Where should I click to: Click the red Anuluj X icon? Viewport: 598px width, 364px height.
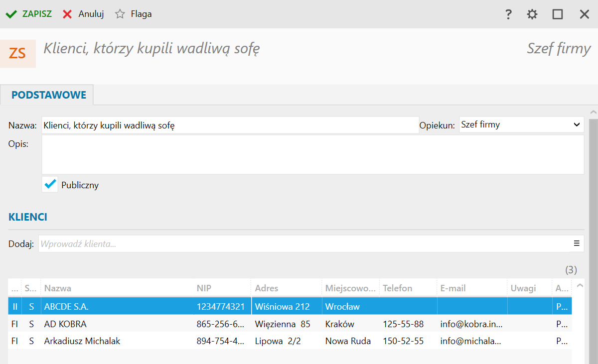67,14
